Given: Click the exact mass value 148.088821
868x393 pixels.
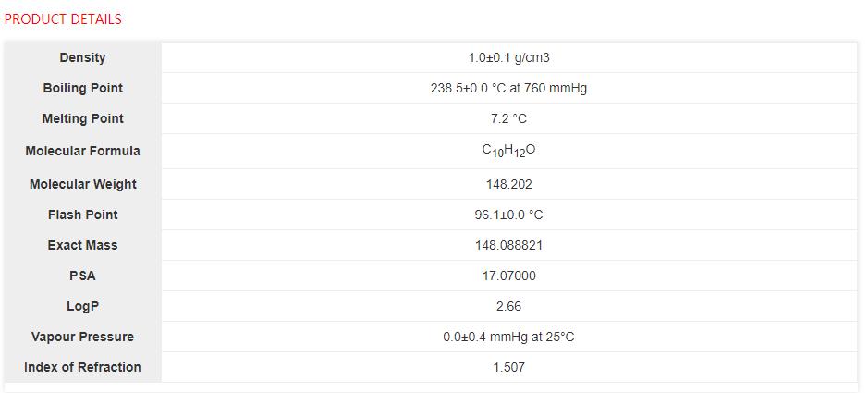Looking at the screenshot, I should [508, 245].
